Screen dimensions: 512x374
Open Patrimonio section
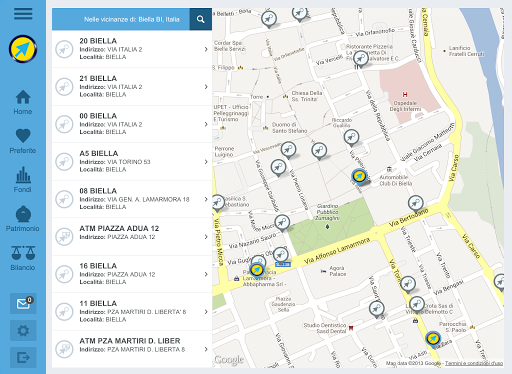pyautogui.click(x=23, y=219)
